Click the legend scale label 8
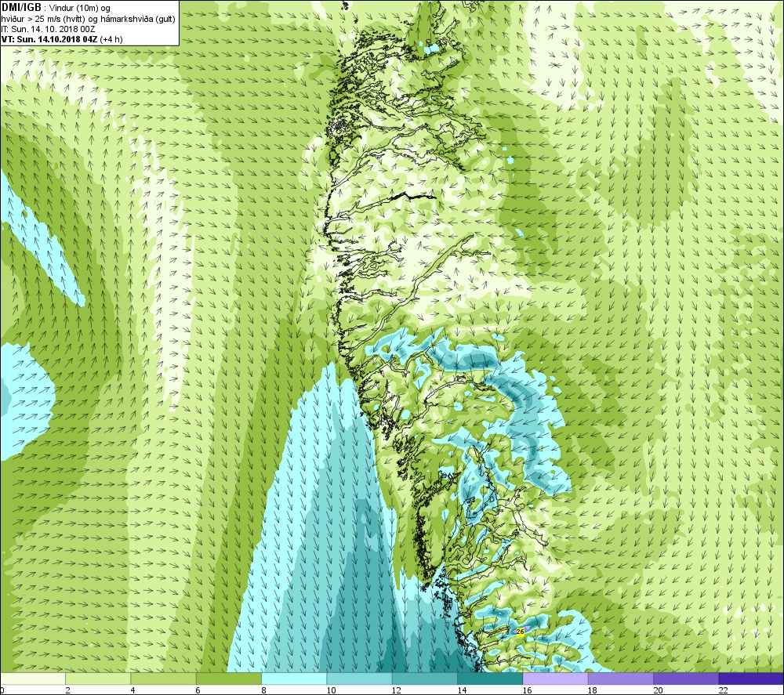Viewport: 784px width, 695px height. click(x=263, y=690)
